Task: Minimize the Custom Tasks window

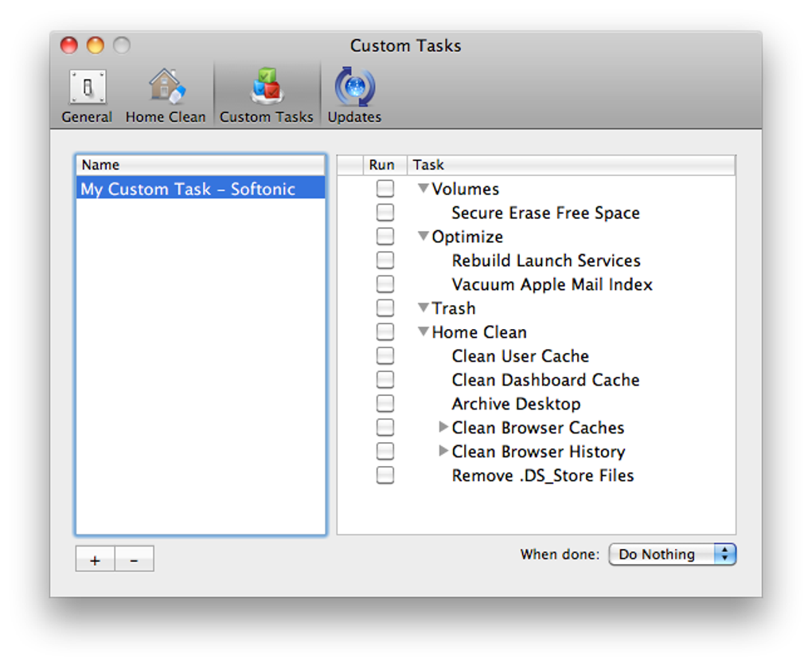Action: pos(96,45)
